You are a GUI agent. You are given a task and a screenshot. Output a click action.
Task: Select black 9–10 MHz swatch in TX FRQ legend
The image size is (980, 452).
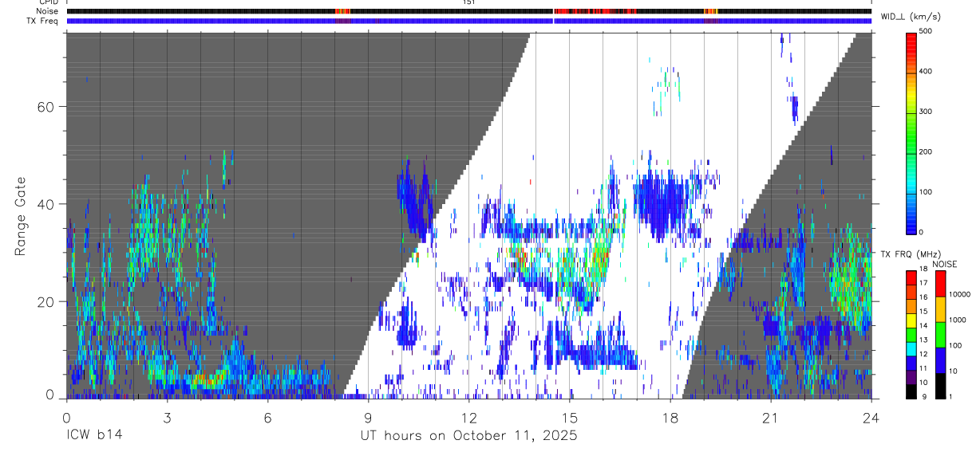(x=911, y=391)
